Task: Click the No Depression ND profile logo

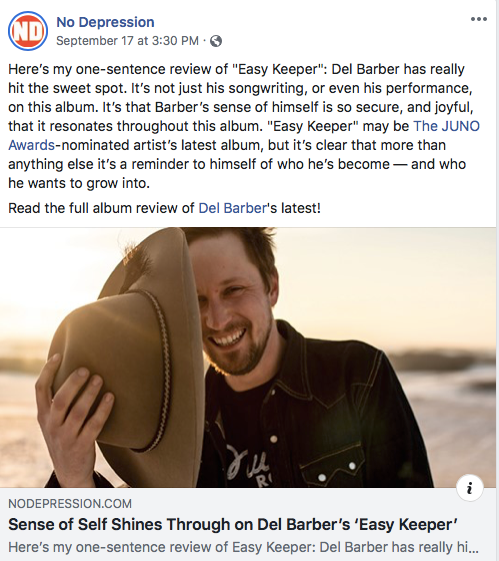Action: pos(28,31)
